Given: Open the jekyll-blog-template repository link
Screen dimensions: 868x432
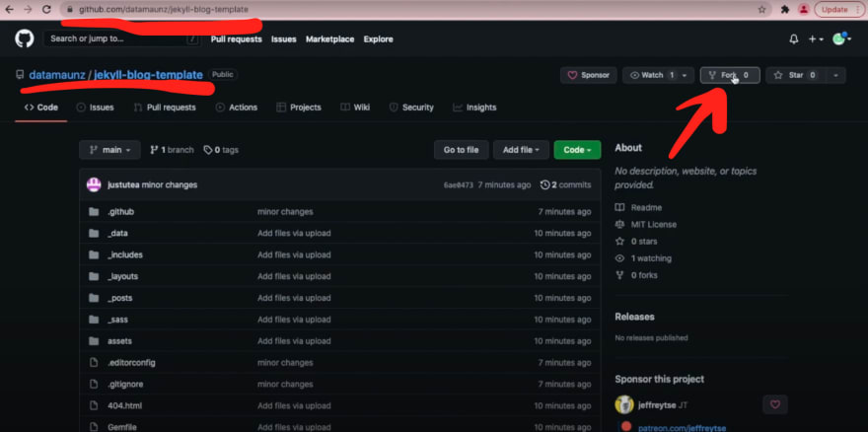Looking at the screenshot, I should [148, 75].
